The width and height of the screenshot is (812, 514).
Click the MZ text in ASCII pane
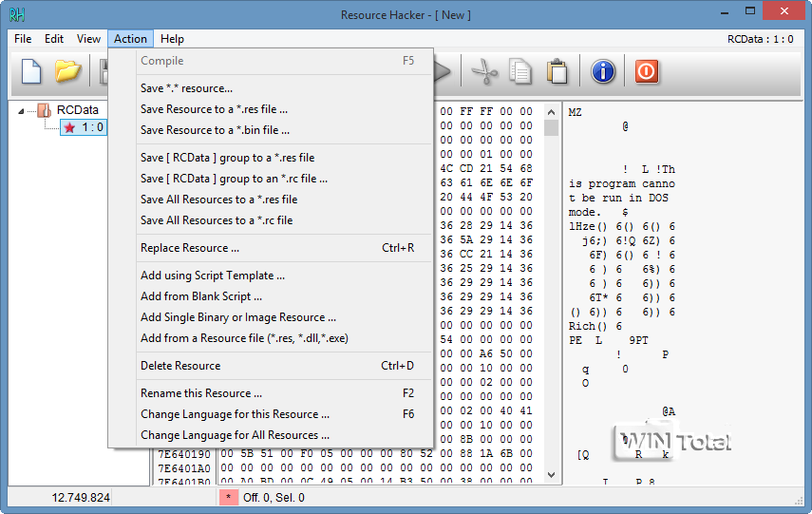pos(575,112)
